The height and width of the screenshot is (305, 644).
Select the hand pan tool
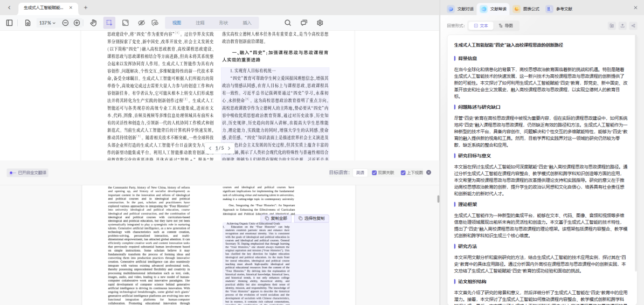93,23
